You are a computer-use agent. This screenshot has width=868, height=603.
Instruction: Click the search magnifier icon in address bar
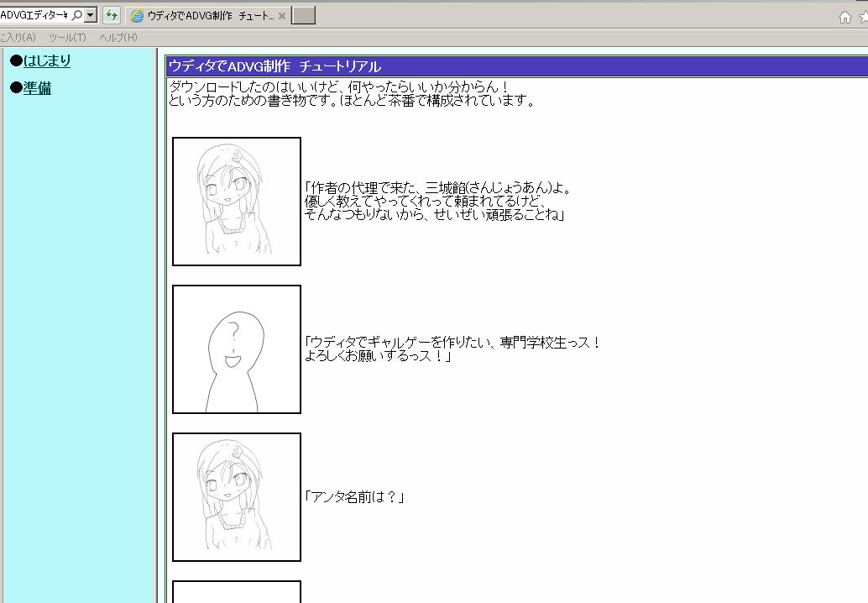point(77,15)
